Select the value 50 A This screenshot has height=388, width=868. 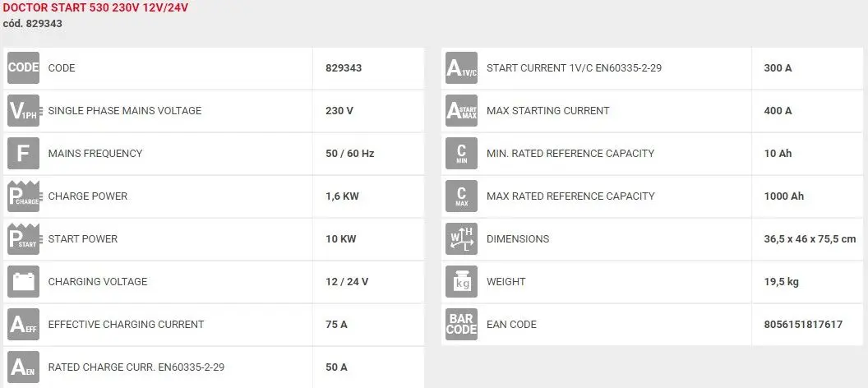(x=336, y=367)
